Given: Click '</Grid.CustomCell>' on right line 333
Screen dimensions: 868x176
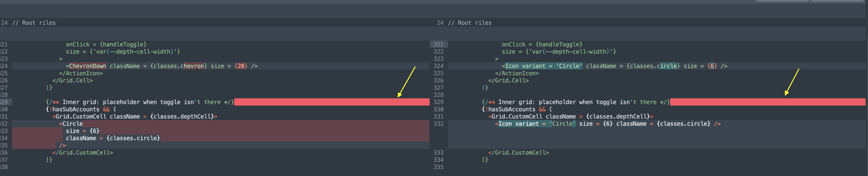Looking at the screenshot, I should 519,152.
